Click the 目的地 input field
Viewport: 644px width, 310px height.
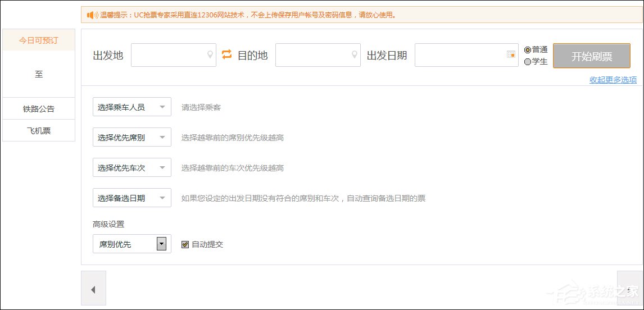pyautogui.click(x=318, y=55)
